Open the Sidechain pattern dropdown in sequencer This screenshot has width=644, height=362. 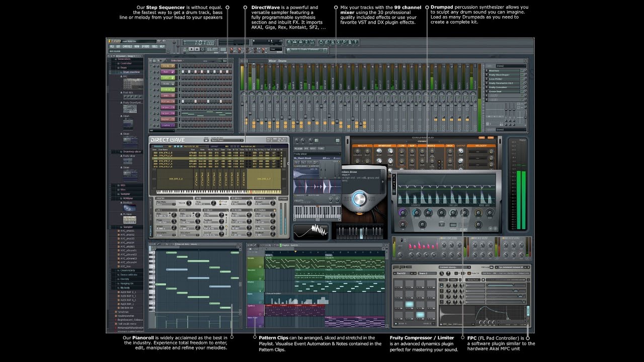177,60
